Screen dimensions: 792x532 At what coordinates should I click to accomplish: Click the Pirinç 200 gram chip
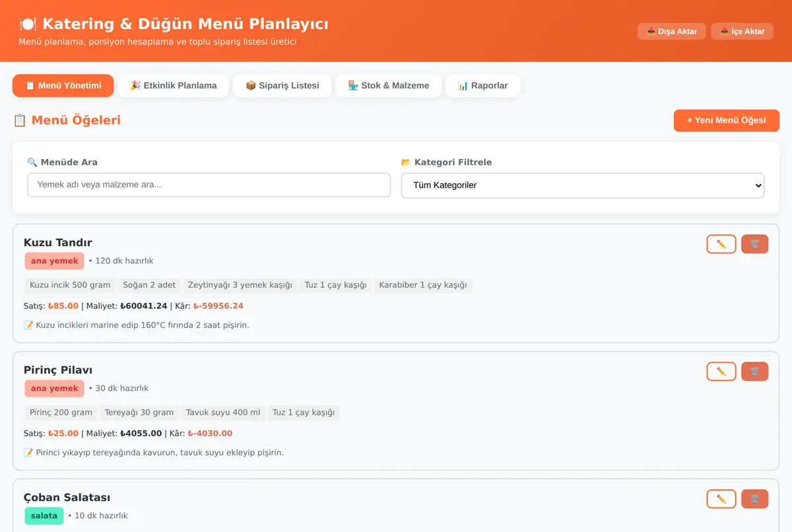(x=61, y=413)
